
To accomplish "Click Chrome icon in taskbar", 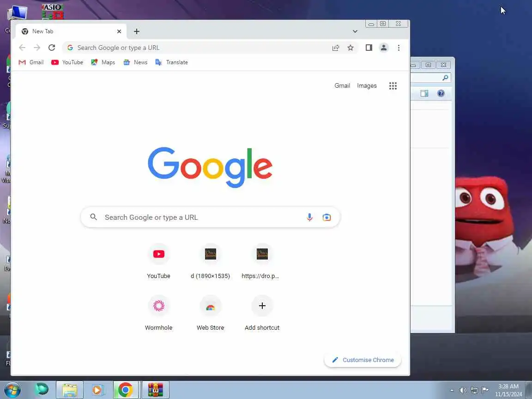I will tap(126, 390).
